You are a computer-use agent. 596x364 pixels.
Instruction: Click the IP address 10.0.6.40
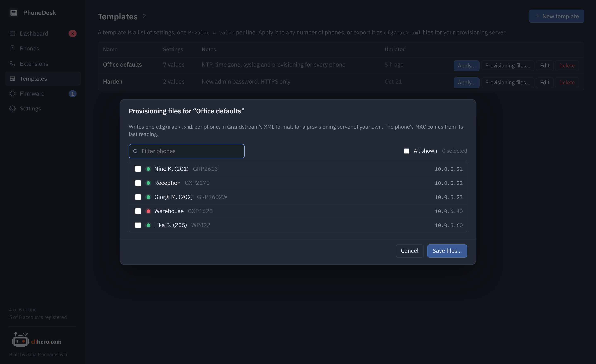coord(448,211)
